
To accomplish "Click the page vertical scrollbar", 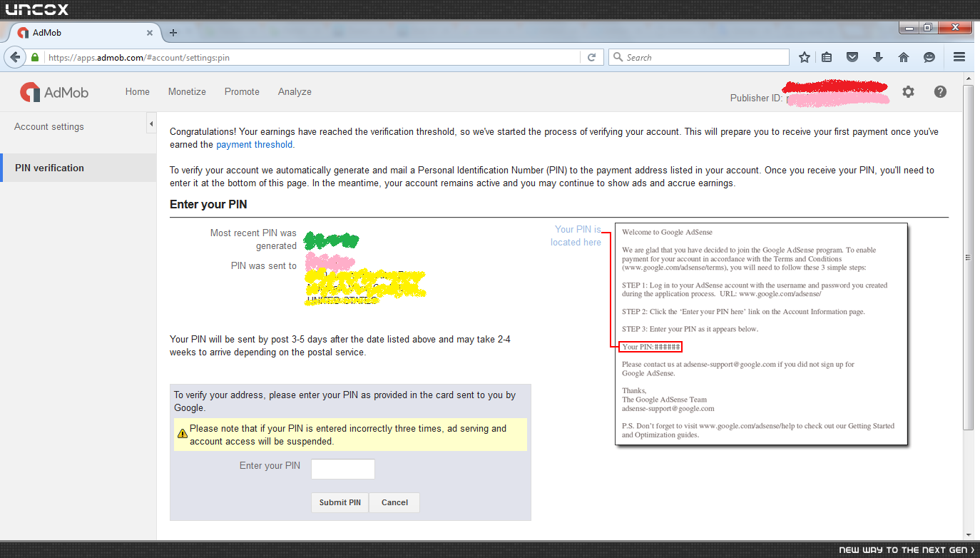I will pos(968,257).
